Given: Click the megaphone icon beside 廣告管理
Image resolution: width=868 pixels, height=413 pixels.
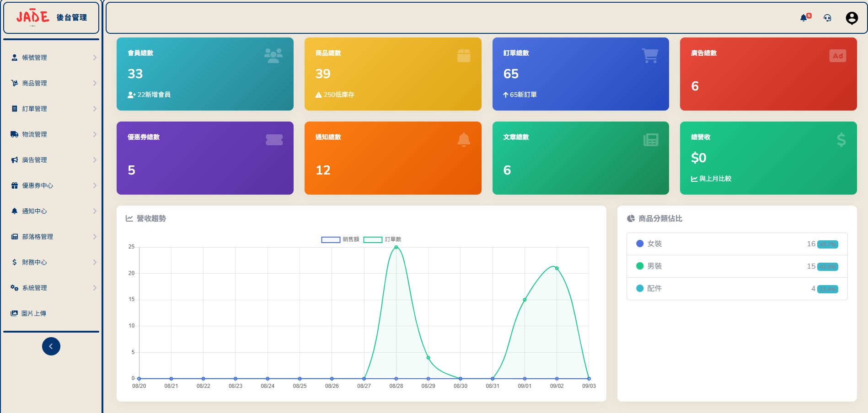Looking at the screenshot, I should (15, 160).
